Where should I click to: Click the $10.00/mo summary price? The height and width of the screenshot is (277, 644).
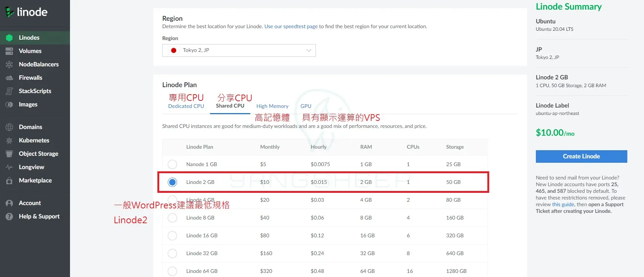tap(555, 133)
